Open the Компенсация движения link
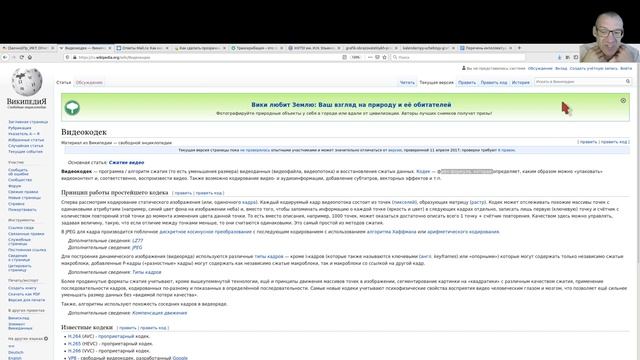The width and height of the screenshot is (640, 360). click(160, 313)
